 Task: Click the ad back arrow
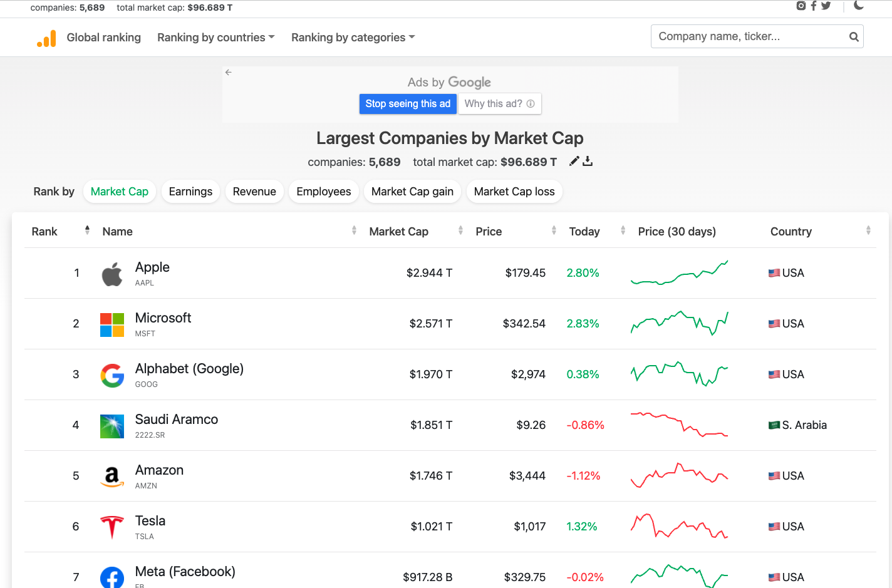point(229,72)
